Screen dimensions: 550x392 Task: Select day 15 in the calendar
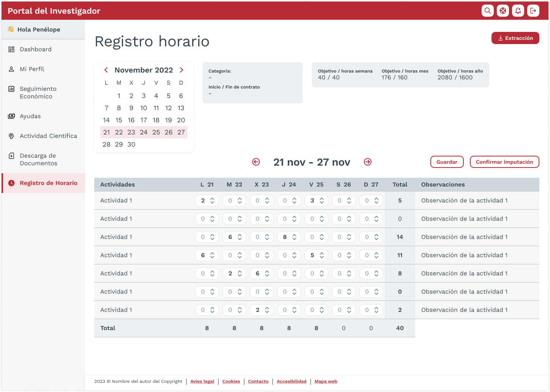tap(119, 120)
